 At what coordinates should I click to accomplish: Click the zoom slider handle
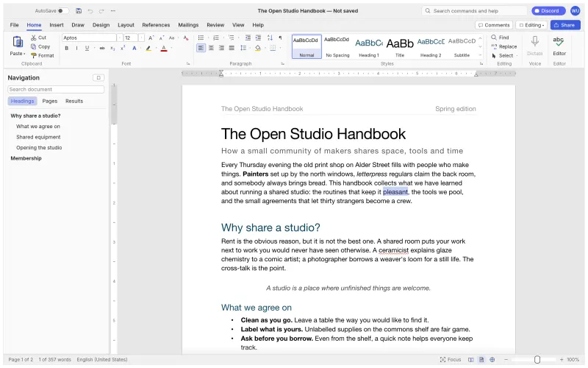537,360
